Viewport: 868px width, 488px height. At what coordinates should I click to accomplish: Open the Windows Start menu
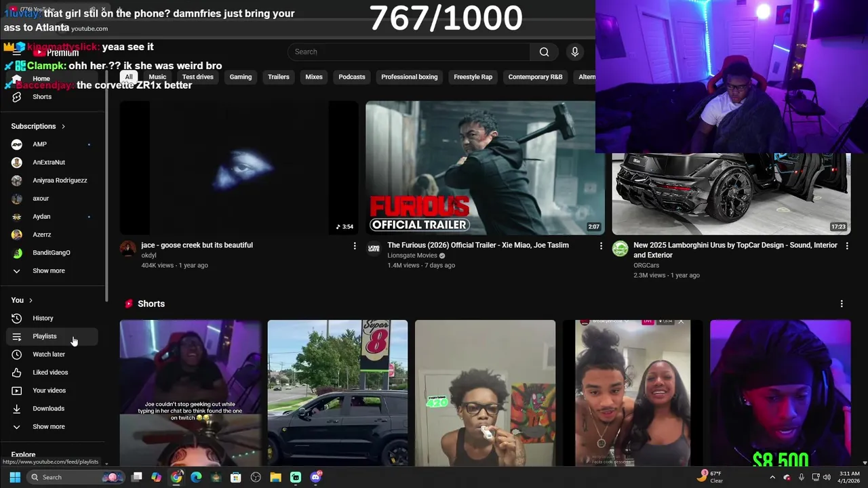coord(15,477)
